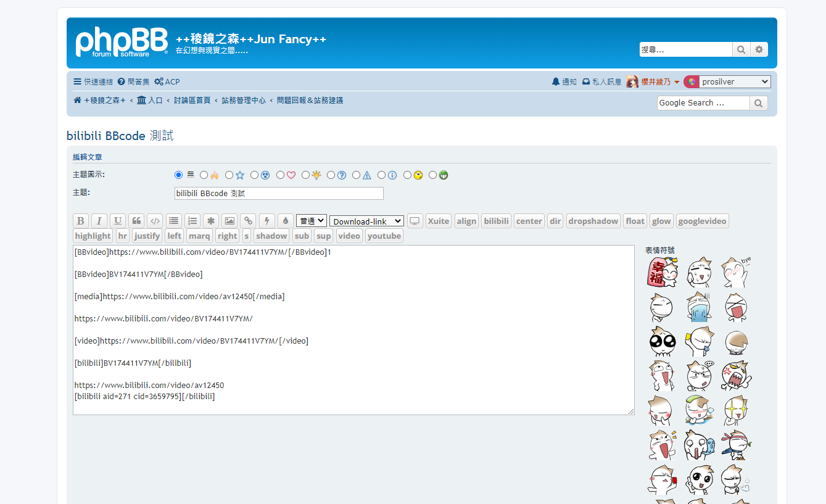Viewport: 826px width, 504px height.
Task: Click the Google Search input field
Action: (703, 103)
